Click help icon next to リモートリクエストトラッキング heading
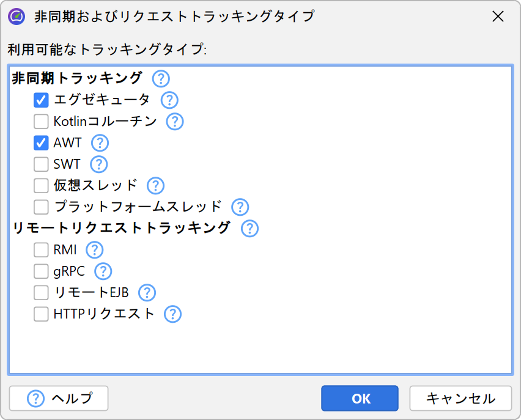Viewport: 521px width, 420px height. click(x=249, y=228)
